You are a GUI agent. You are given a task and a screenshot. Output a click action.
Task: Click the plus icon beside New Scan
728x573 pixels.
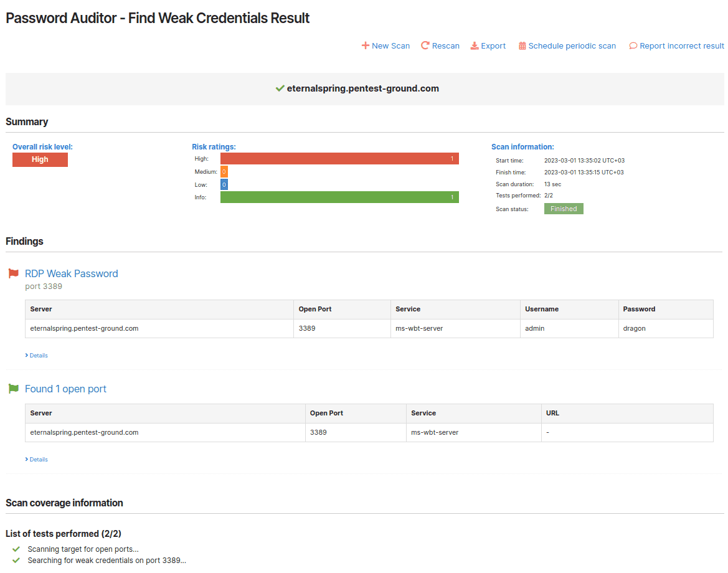(364, 45)
